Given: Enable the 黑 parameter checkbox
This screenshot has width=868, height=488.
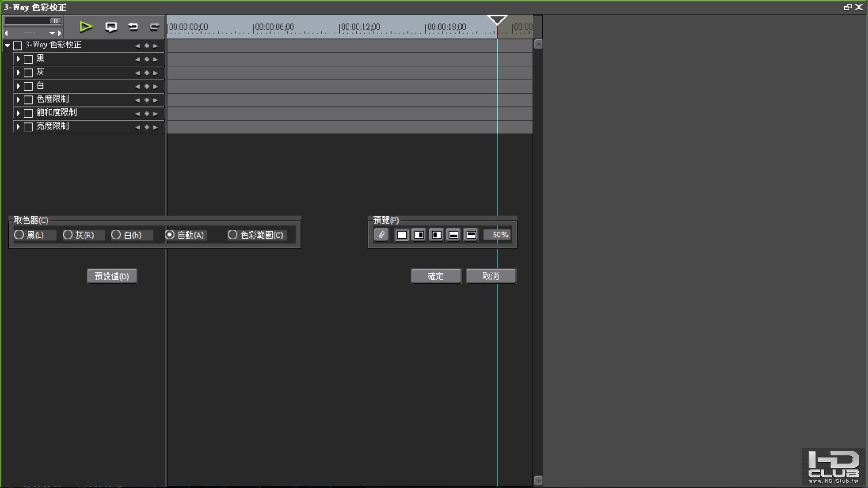Looking at the screenshot, I should [28, 59].
